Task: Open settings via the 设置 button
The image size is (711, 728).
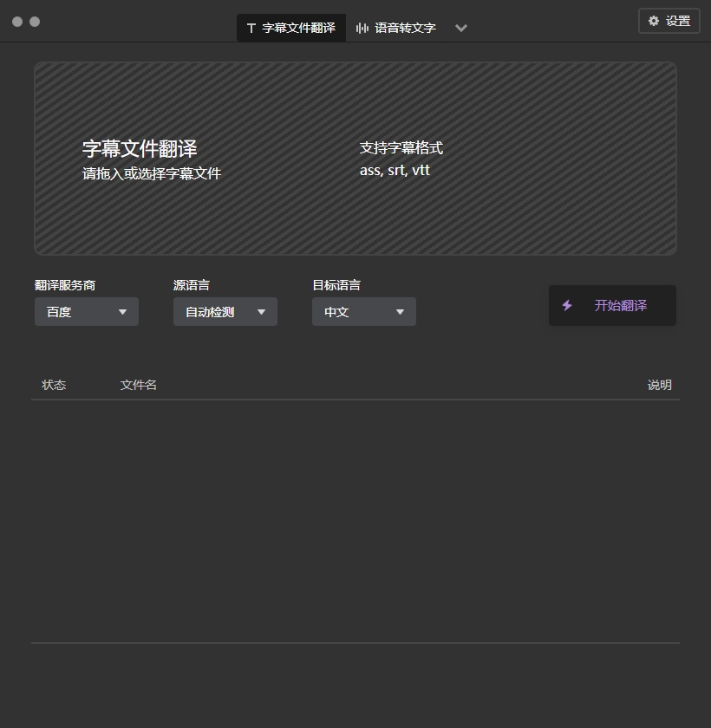Action: pos(669,20)
